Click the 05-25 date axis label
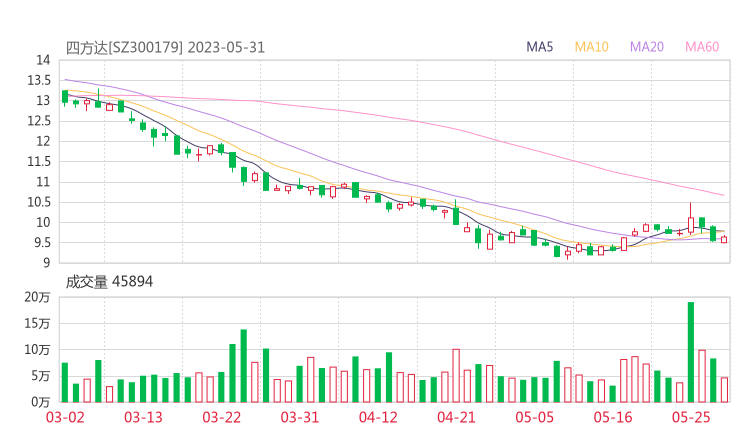Viewport: 740px width, 440px height. (691, 417)
